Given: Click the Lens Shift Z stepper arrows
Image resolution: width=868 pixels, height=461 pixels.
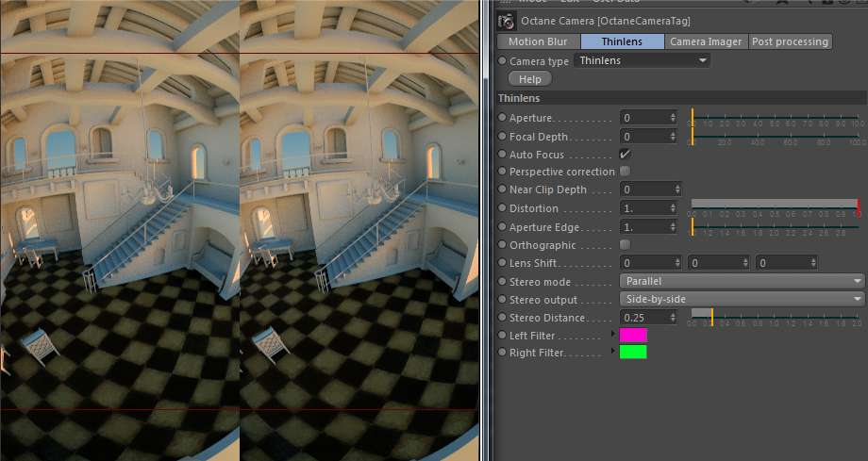Looking at the screenshot, I should coord(813,263).
